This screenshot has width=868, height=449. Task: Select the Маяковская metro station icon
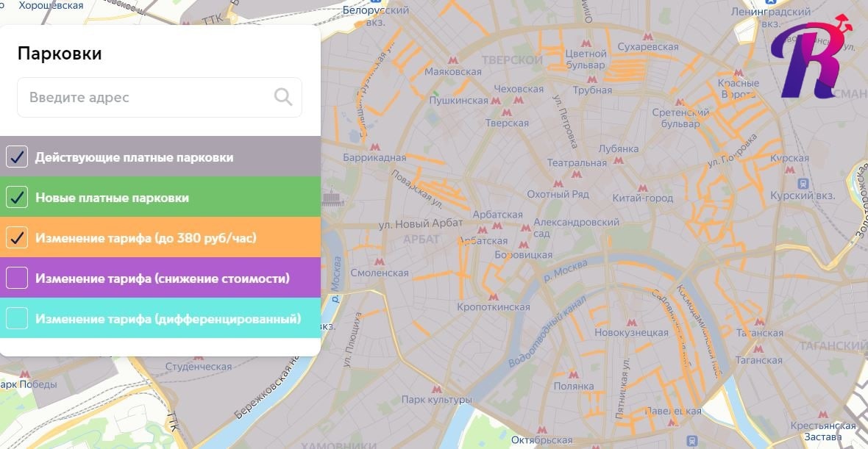[453, 60]
